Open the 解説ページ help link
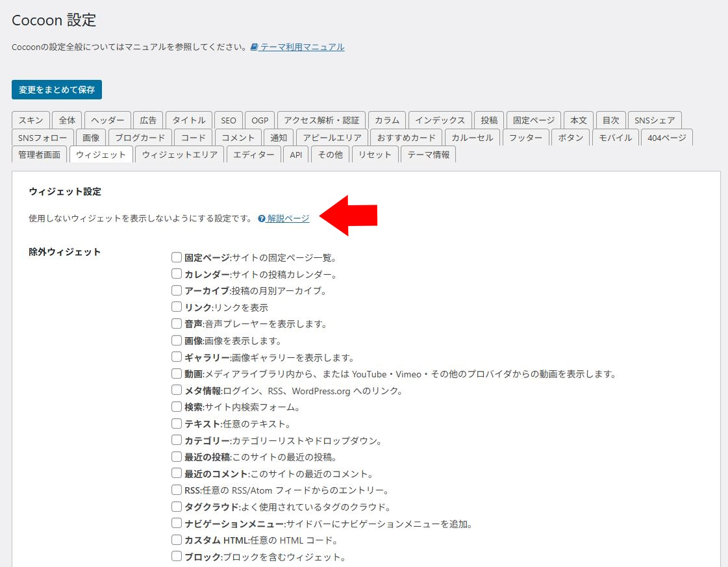The height and width of the screenshot is (567, 728). tap(288, 218)
